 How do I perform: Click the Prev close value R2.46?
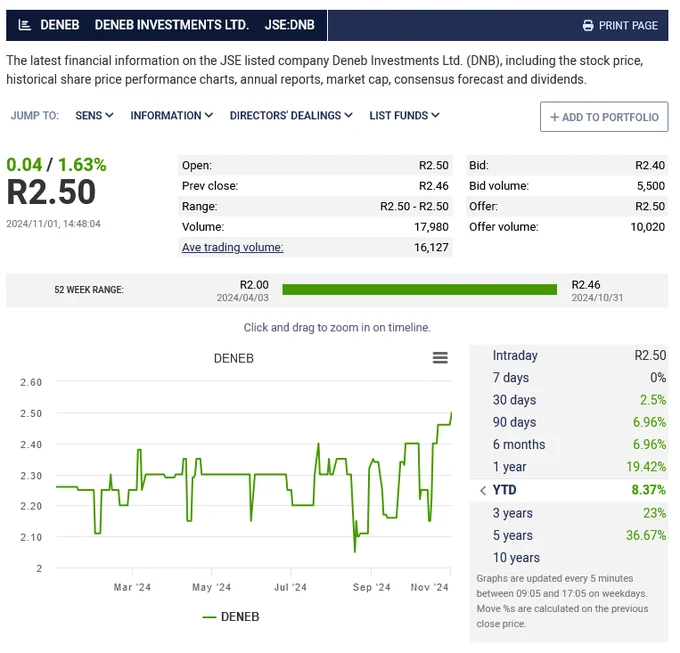434,186
